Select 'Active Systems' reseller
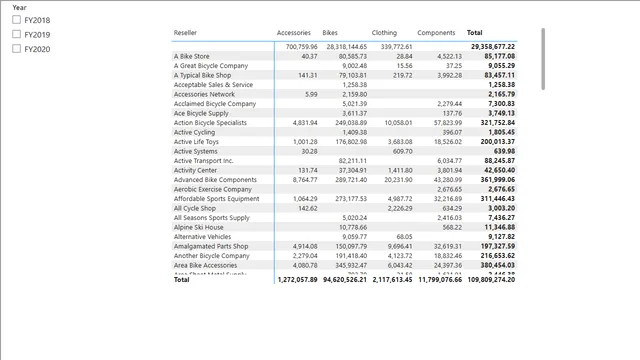Image resolution: width=640 pixels, height=360 pixels. (x=196, y=151)
